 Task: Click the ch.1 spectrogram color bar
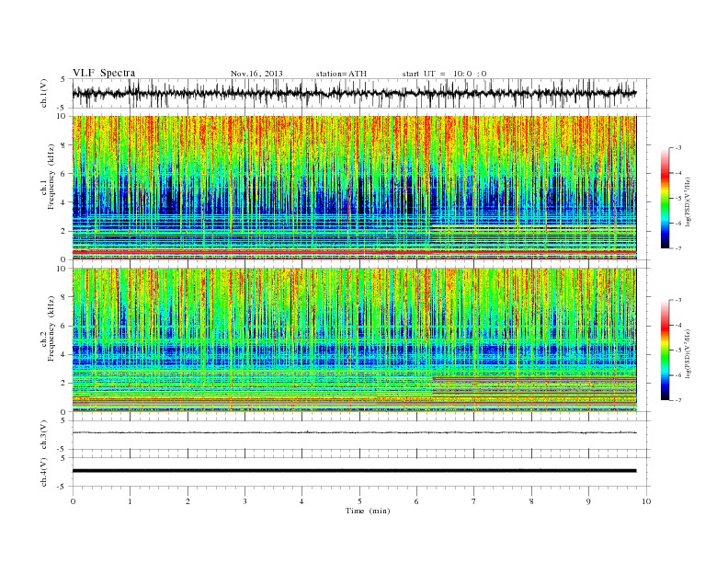point(665,198)
